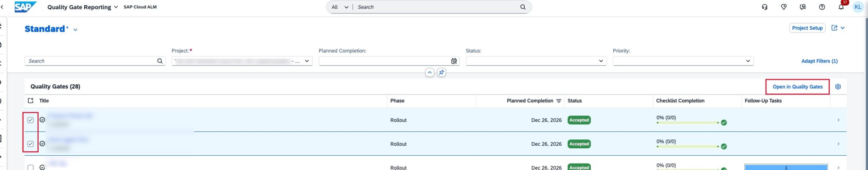Uncheck the second row checkbox
The width and height of the screenshot is (868, 170).
30,144
